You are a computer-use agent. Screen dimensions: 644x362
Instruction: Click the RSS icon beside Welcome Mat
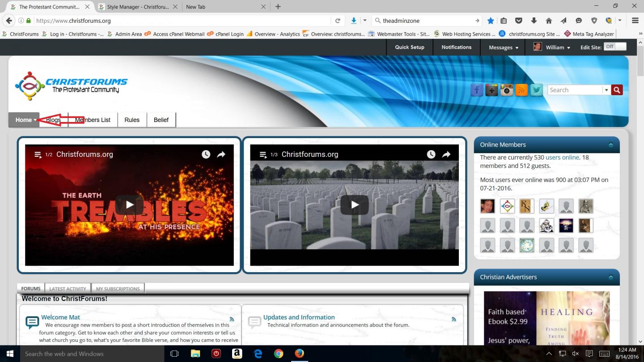pyautogui.click(x=232, y=319)
